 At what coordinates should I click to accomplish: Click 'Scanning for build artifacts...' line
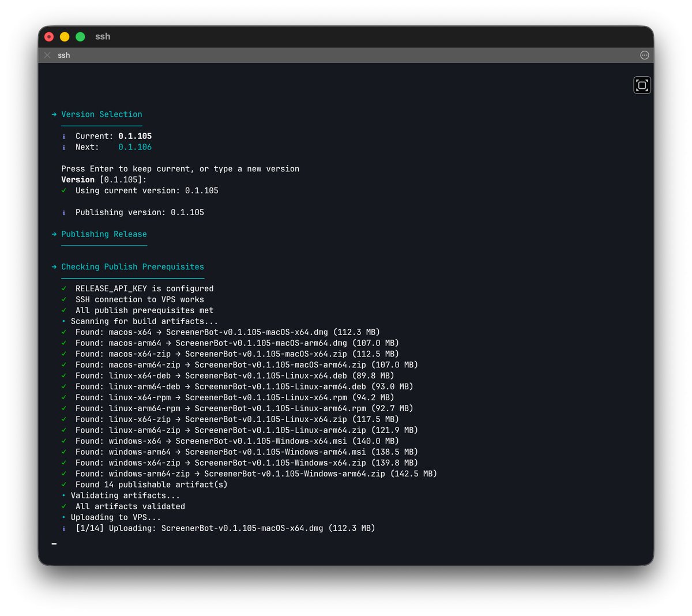click(x=144, y=321)
